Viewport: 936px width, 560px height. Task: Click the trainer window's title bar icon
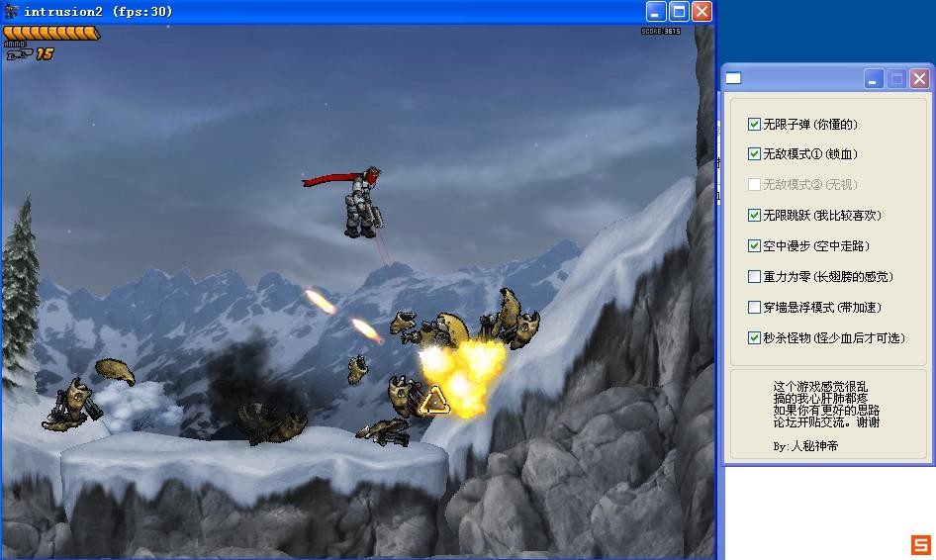[734, 79]
